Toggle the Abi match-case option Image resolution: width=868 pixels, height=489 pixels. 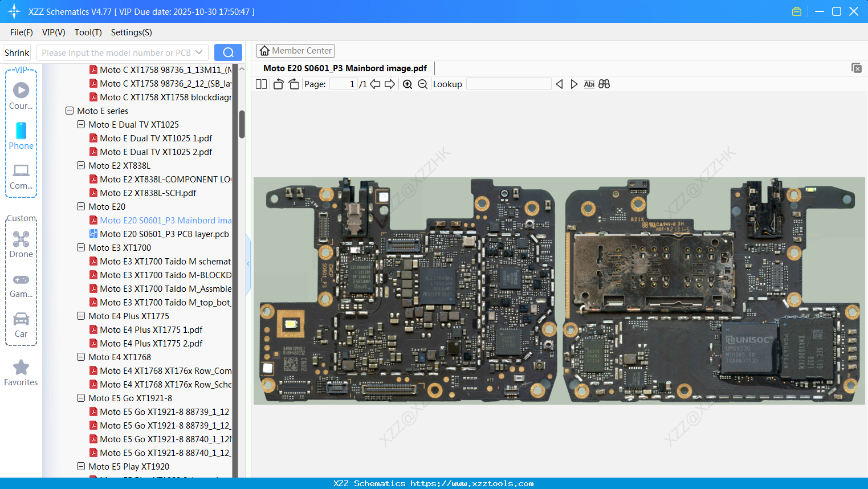[x=589, y=84]
